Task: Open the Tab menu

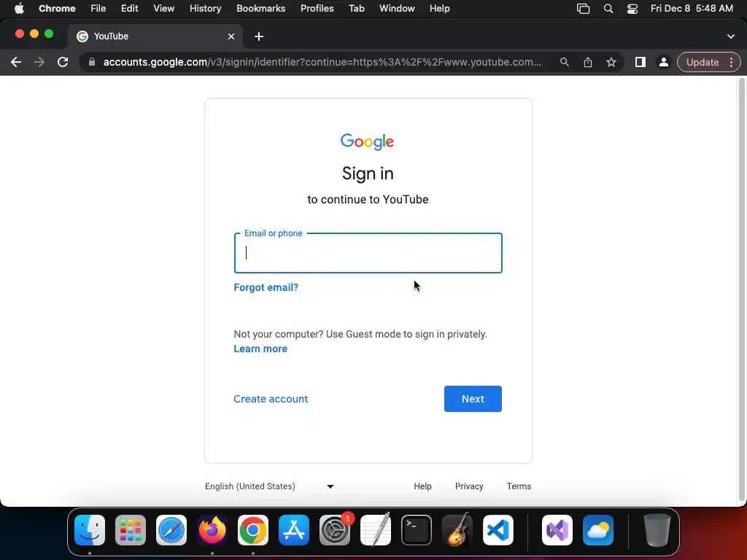Action: pos(356,9)
